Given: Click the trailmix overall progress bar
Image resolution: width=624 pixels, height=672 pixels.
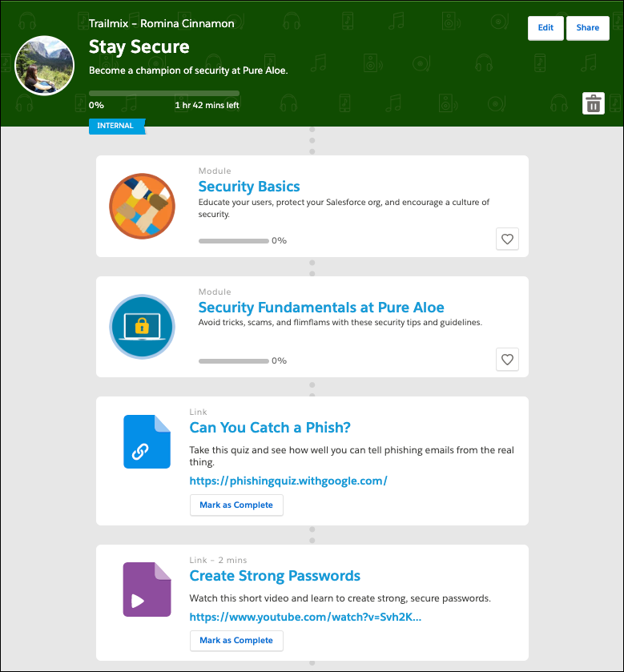Looking at the screenshot, I should [163, 93].
